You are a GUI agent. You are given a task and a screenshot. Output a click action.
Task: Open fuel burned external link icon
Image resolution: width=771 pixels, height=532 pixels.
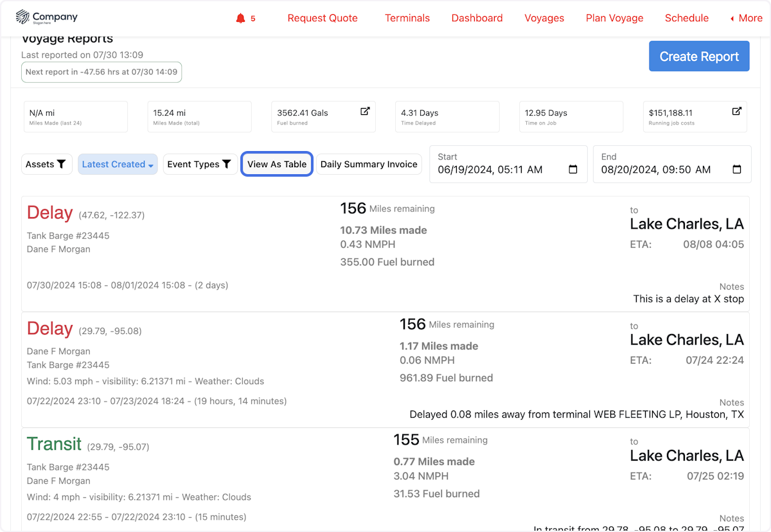[x=365, y=111]
